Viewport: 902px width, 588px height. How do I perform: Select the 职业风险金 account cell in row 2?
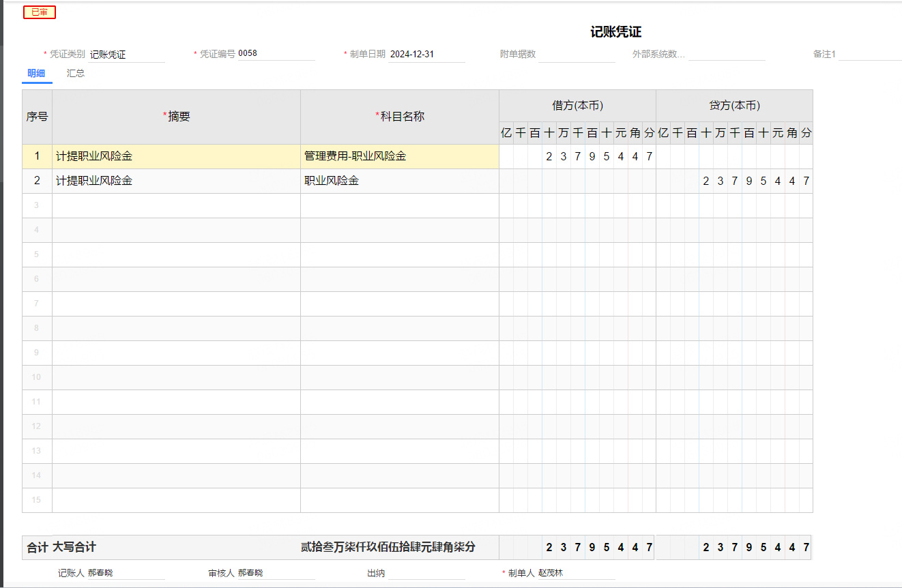(399, 181)
